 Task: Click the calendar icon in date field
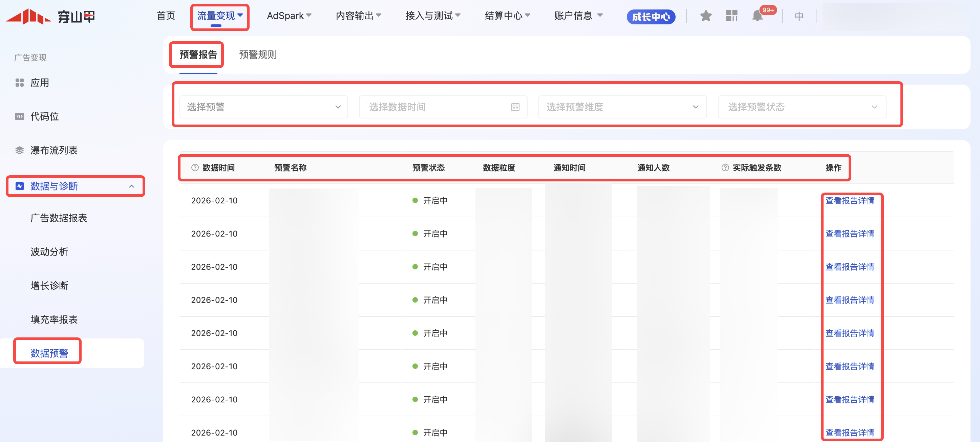click(515, 107)
